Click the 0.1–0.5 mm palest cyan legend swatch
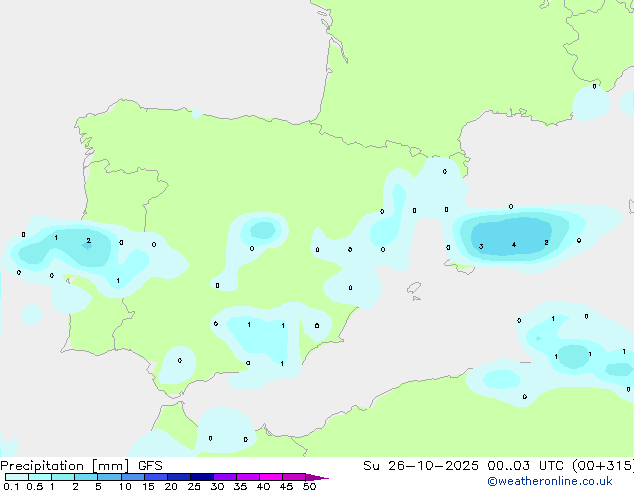 [17, 477]
